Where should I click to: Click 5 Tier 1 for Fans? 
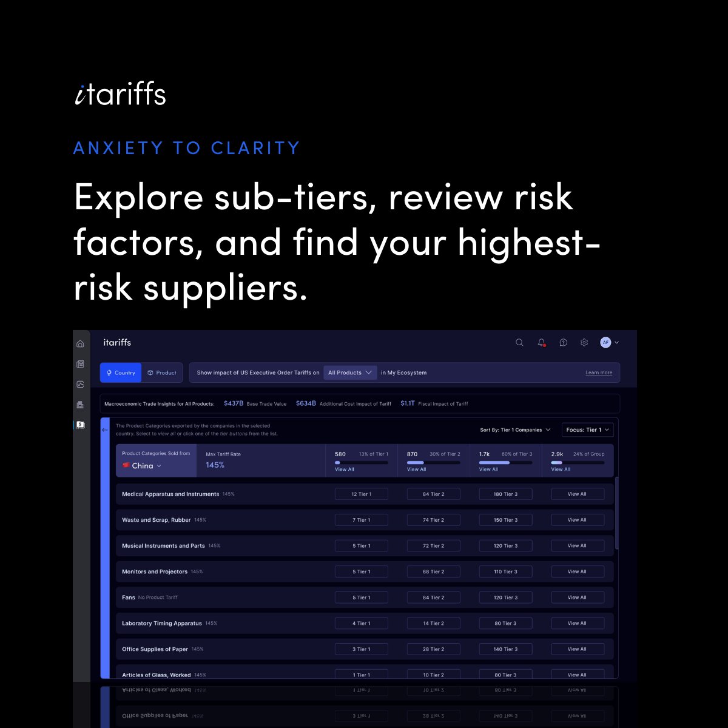(x=362, y=598)
